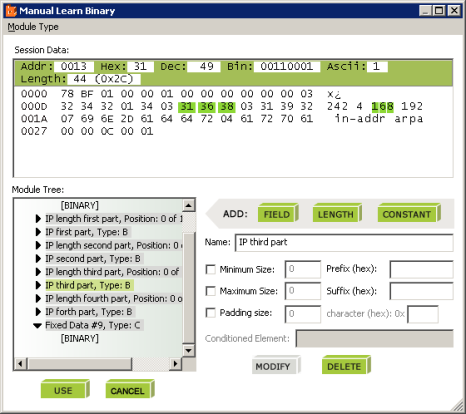This screenshot has height=414, width=466.
Task: Click the module tree scroll up arrow
Action: [189, 205]
